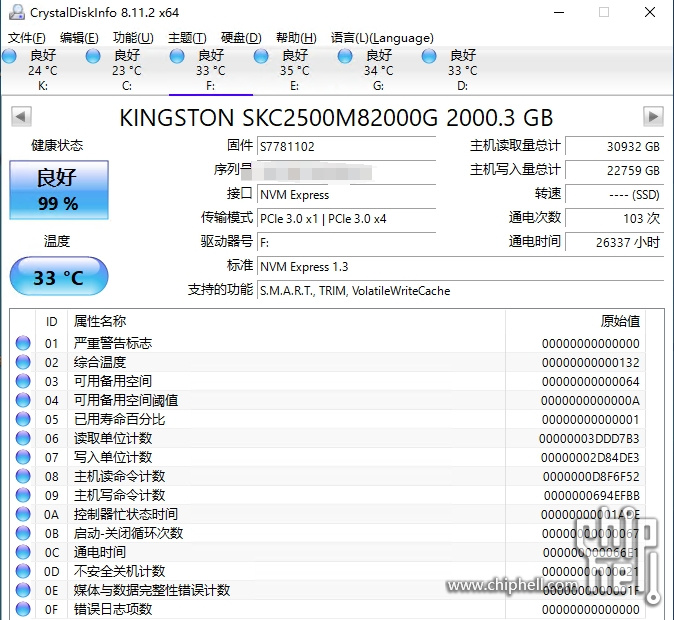Click the 良好 99 % health status button
This screenshot has height=620, width=674.
tap(59, 190)
